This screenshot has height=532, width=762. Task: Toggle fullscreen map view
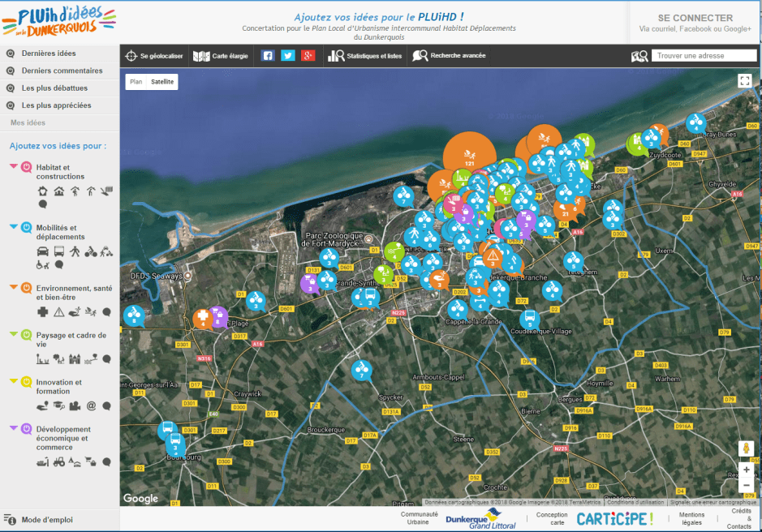tap(744, 80)
